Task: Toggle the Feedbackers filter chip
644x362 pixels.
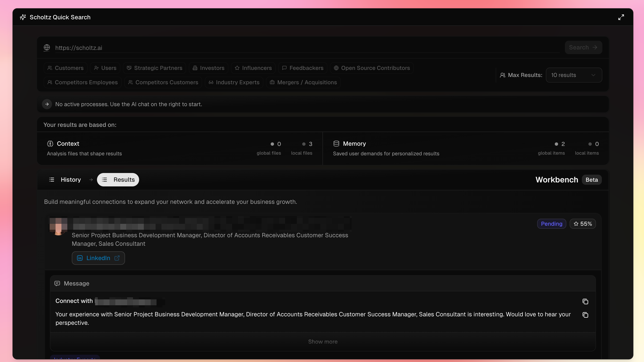Action: [x=303, y=68]
